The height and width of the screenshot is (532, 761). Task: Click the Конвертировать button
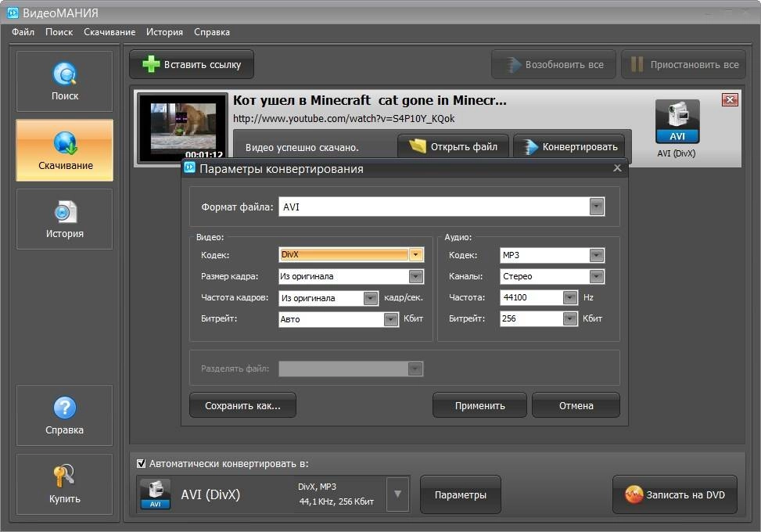tap(569, 146)
